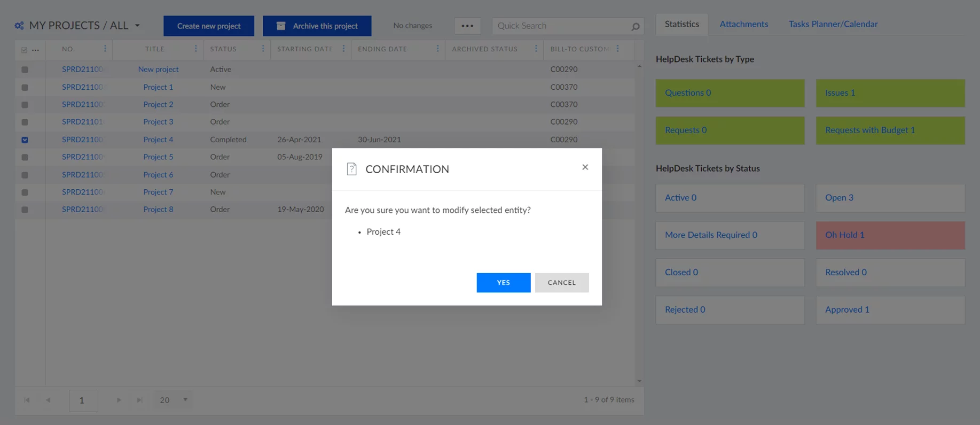Expand the My Projects / All dropdown
Image resolution: width=980 pixels, height=425 pixels.
[x=137, y=26]
